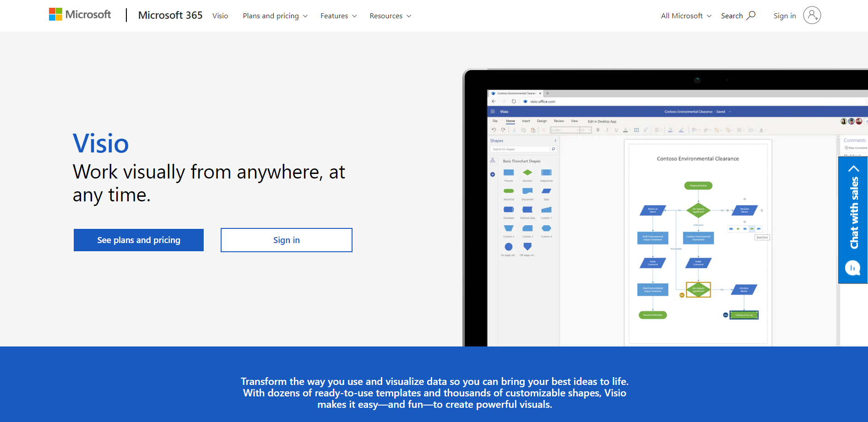Click the See plans and pricing button
868x422 pixels.
139,240
